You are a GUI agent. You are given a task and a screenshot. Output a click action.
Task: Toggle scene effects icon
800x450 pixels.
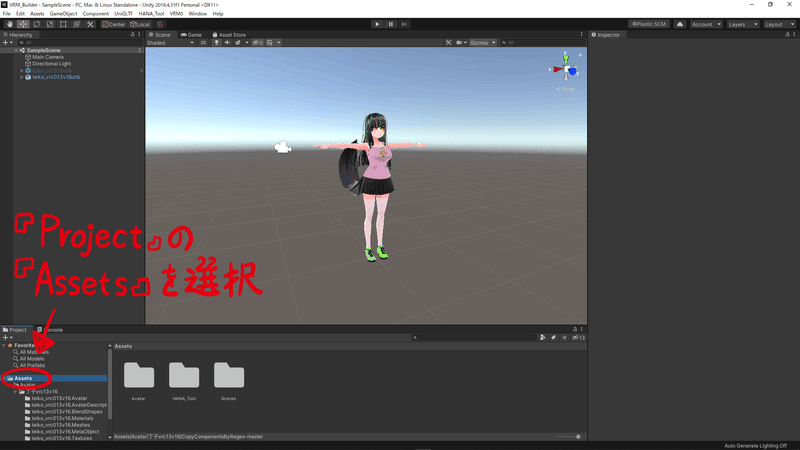238,43
